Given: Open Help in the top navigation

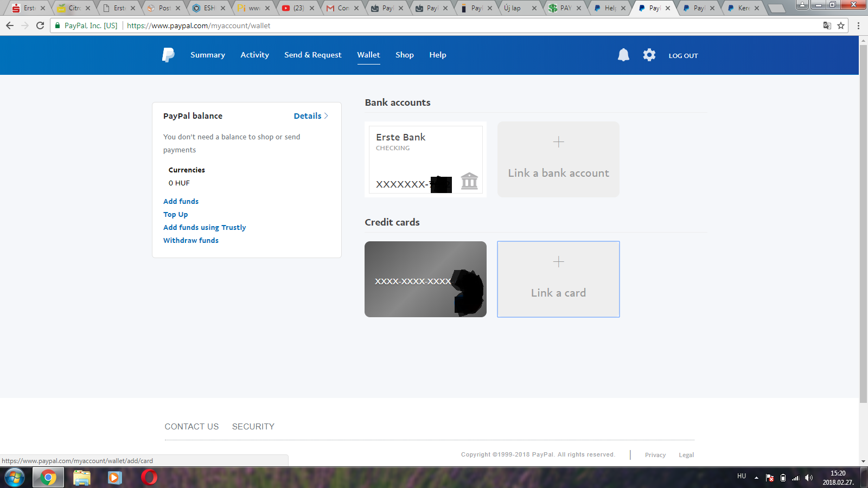Looking at the screenshot, I should click(x=438, y=55).
